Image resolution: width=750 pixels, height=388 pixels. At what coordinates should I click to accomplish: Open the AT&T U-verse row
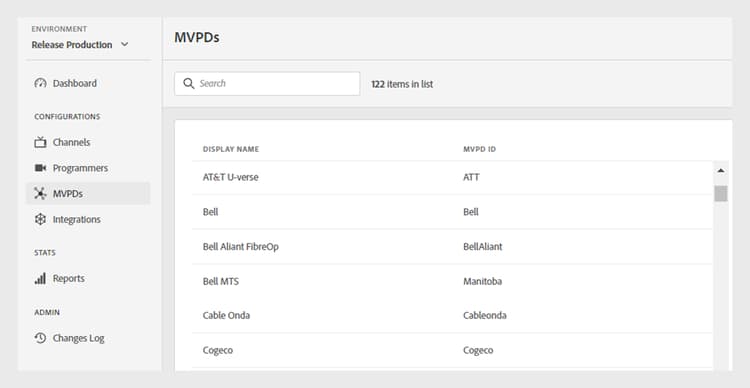pos(452,177)
